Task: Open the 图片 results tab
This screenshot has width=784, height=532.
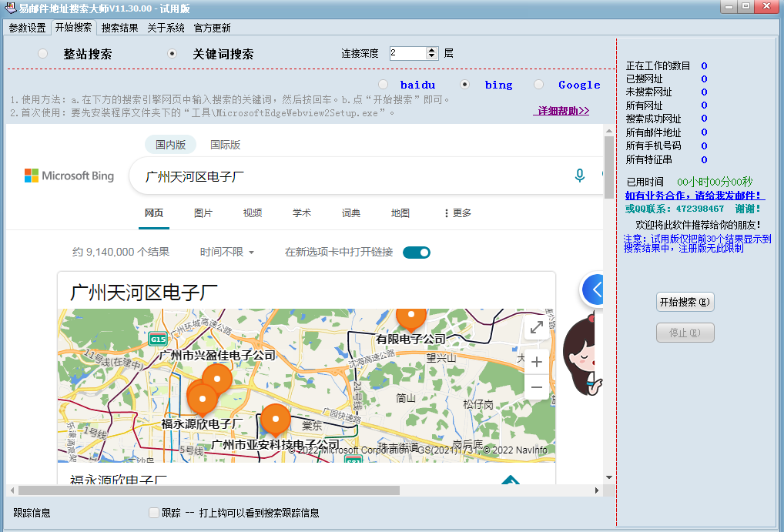Action: point(203,213)
